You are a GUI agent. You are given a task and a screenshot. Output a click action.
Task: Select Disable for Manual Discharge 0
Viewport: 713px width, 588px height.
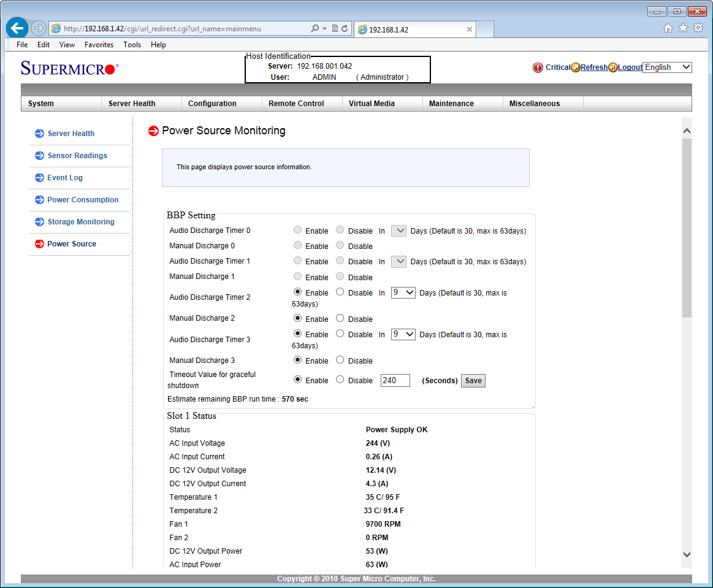tap(340, 246)
